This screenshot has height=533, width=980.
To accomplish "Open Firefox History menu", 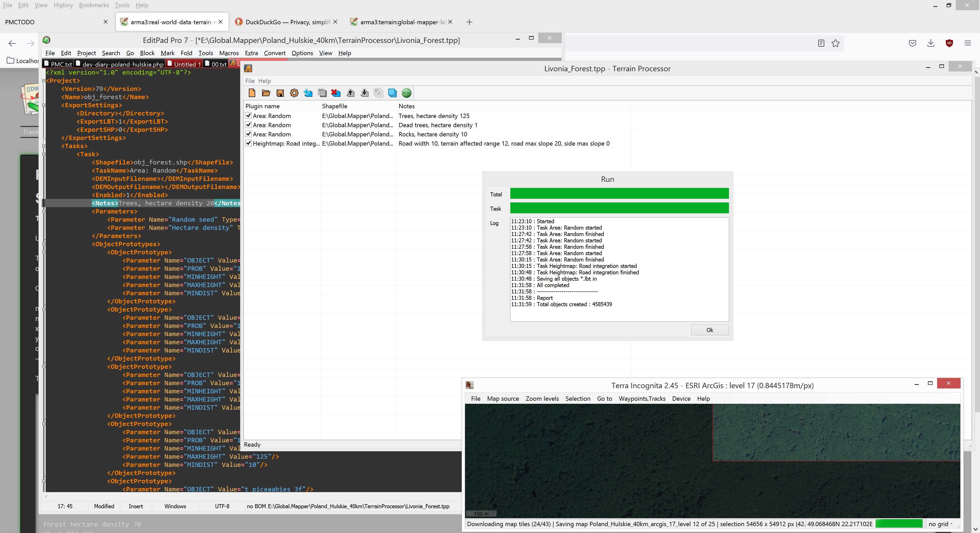I will 63,5.
